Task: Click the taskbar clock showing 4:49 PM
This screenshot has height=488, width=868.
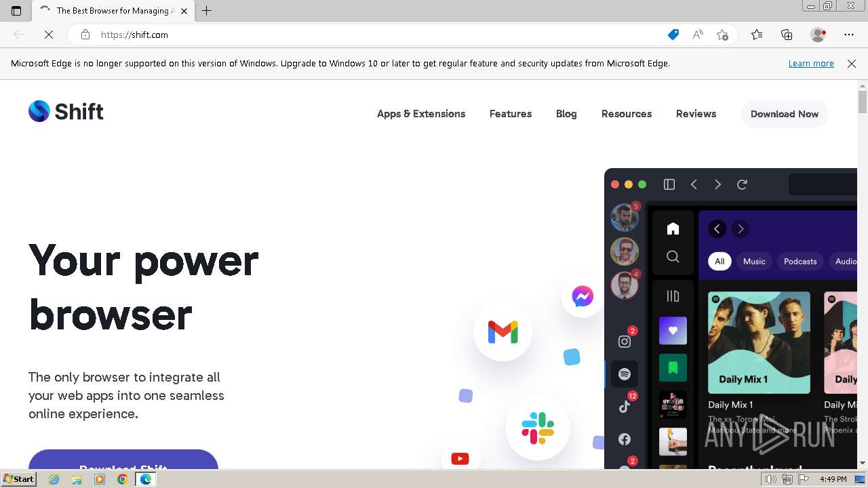Action: pos(833,479)
